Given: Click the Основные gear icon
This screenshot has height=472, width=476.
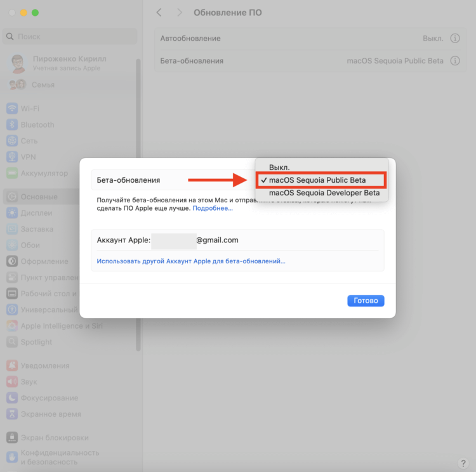Looking at the screenshot, I should 12,197.
